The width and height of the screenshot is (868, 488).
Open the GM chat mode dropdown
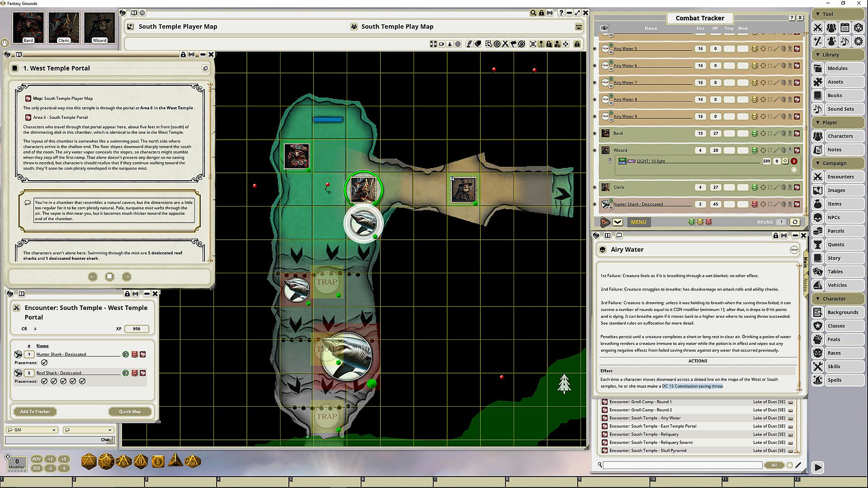(32, 430)
